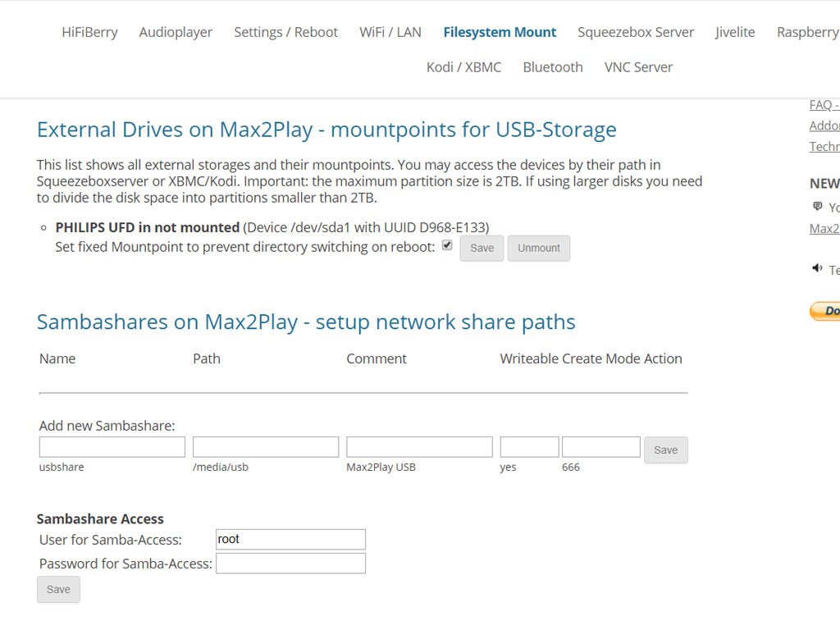
Task: Click the speech bubble news icon
Action: (x=818, y=206)
